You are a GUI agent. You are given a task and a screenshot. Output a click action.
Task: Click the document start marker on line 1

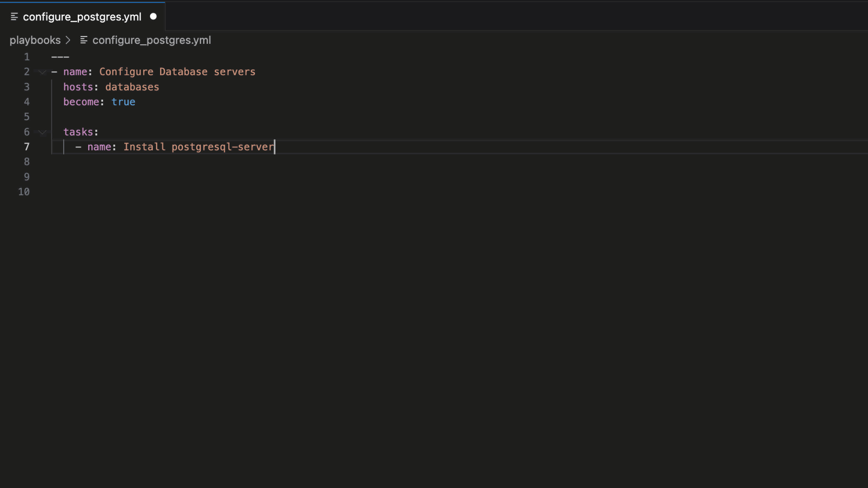(60, 56)
